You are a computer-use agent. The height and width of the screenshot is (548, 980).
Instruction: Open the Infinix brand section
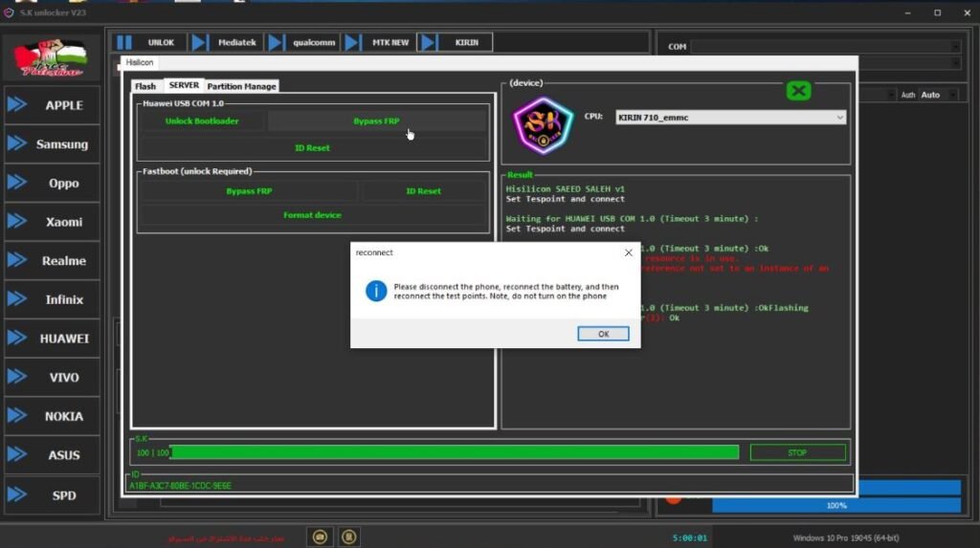pos(52,299)
